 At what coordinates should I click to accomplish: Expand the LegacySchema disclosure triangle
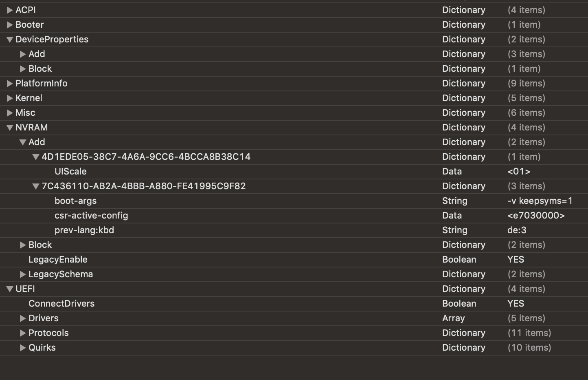(23, 274)
